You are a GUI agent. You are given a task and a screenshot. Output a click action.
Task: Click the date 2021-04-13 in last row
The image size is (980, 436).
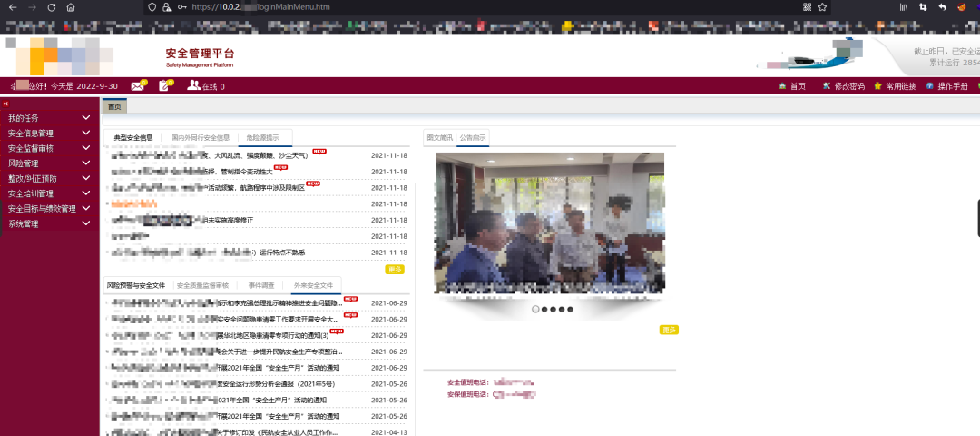389,433
